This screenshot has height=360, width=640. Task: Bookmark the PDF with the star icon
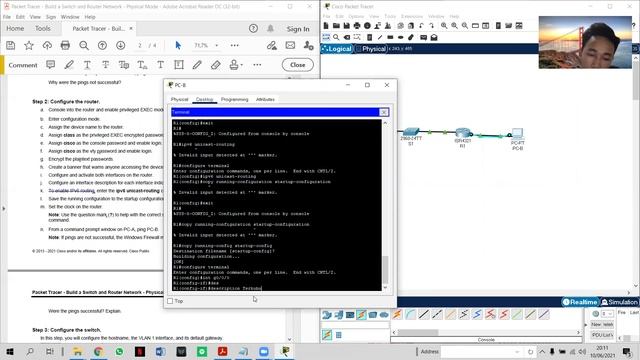coord(29,45)
